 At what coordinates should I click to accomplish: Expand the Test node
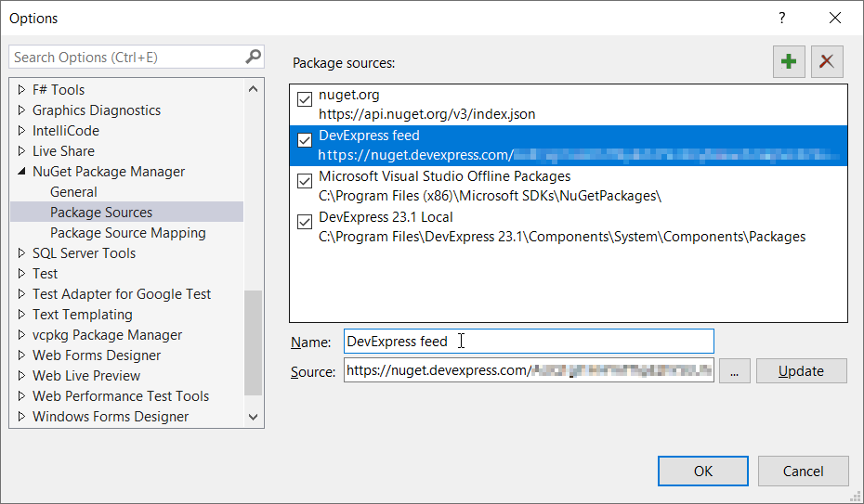[21, 274]
